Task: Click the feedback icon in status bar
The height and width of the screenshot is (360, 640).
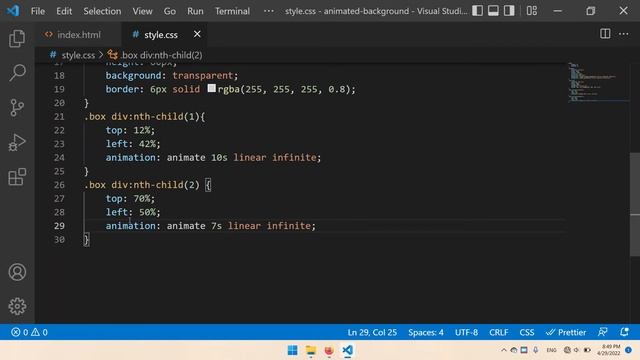Action: [x=603, y=332]
